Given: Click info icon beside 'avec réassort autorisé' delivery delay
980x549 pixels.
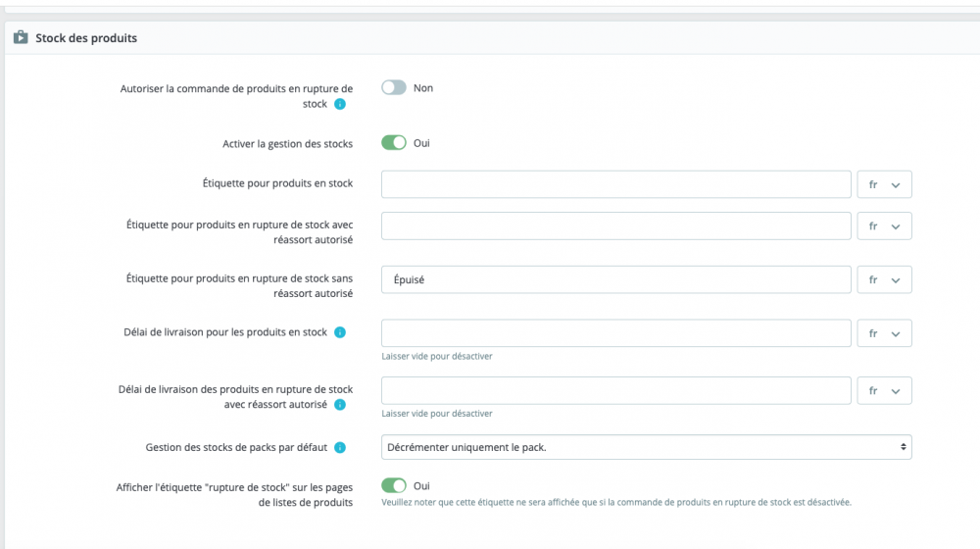Looking at the screenshot, I should point(340,404).
